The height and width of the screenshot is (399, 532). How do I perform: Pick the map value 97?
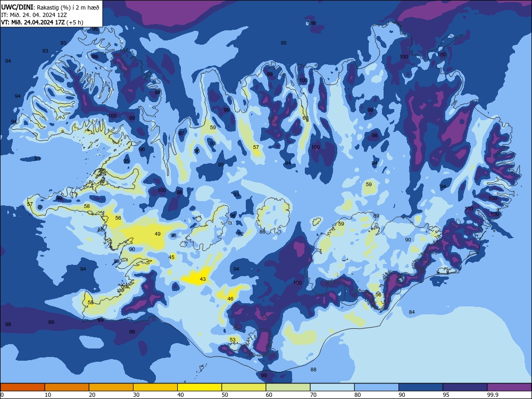pos(181,133)
